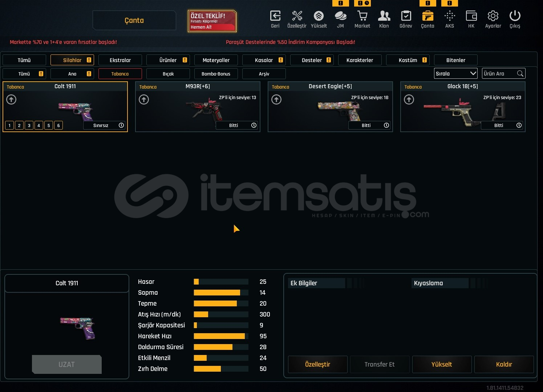Image resolution: width=543 pixels, height=392 pixels.
Task: Select the Ana weapon subtab
Action: (x=72, y=74)
